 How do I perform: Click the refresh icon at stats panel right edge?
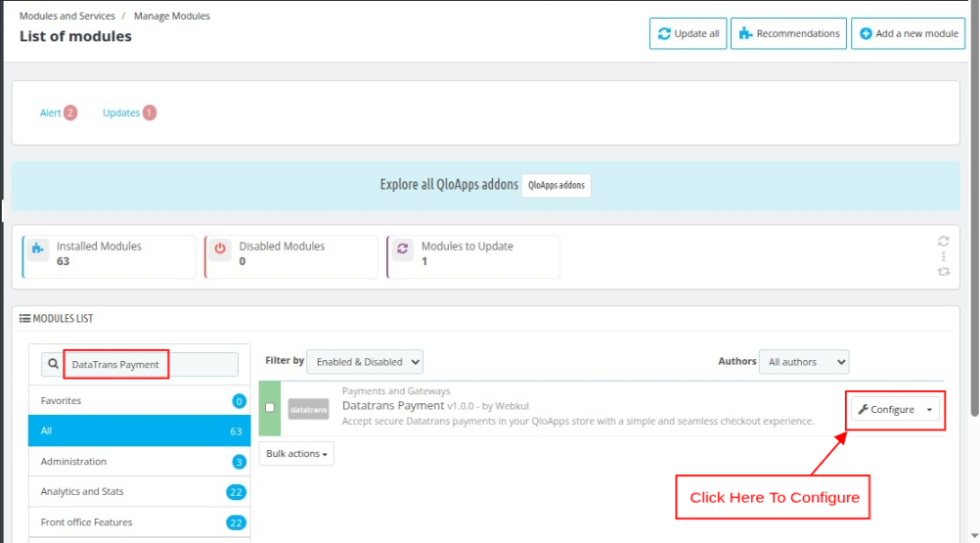(944, 242)
